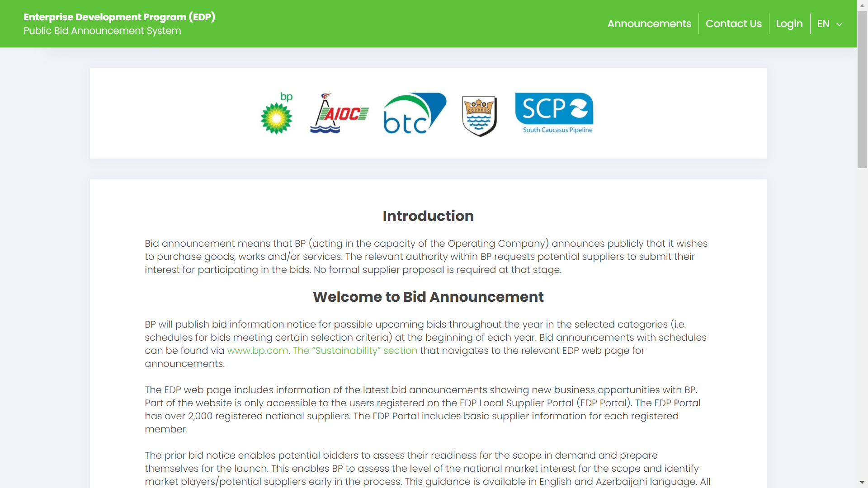
Task: Open the Announcements menu item
Action: coord(649,23)
